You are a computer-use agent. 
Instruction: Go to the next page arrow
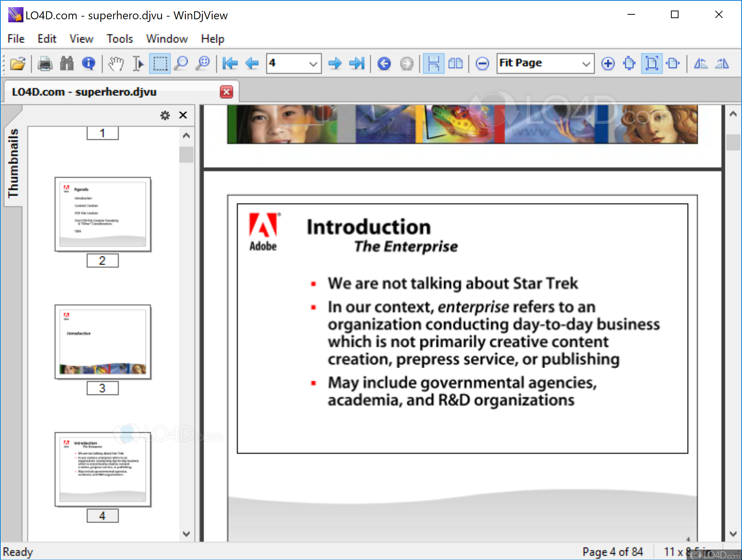[x=335, y=63]
